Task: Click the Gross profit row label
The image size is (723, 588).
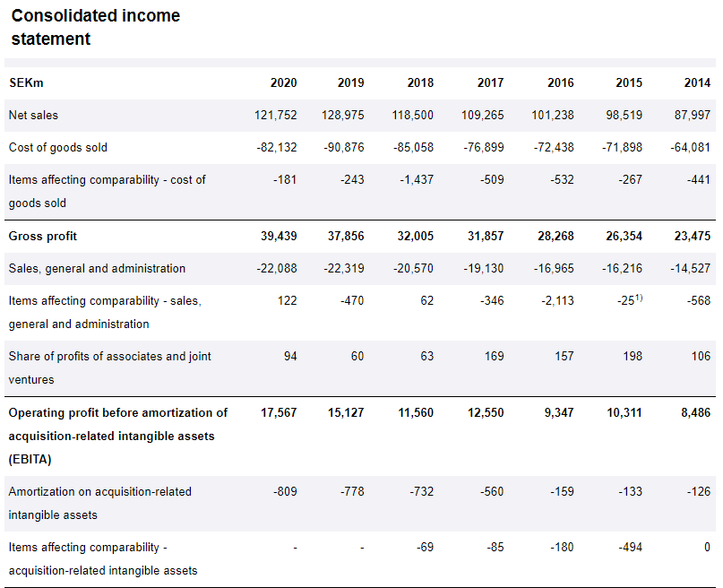Action: point(42,237)
